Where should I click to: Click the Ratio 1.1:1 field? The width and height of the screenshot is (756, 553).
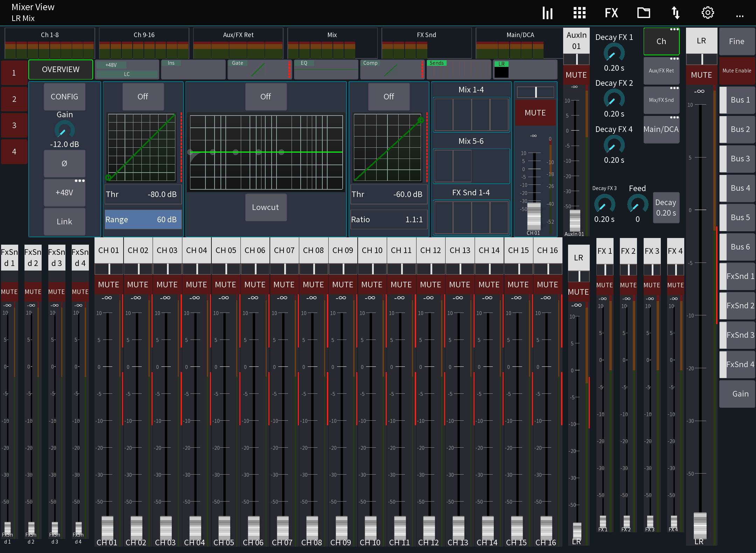pos(388,219)
